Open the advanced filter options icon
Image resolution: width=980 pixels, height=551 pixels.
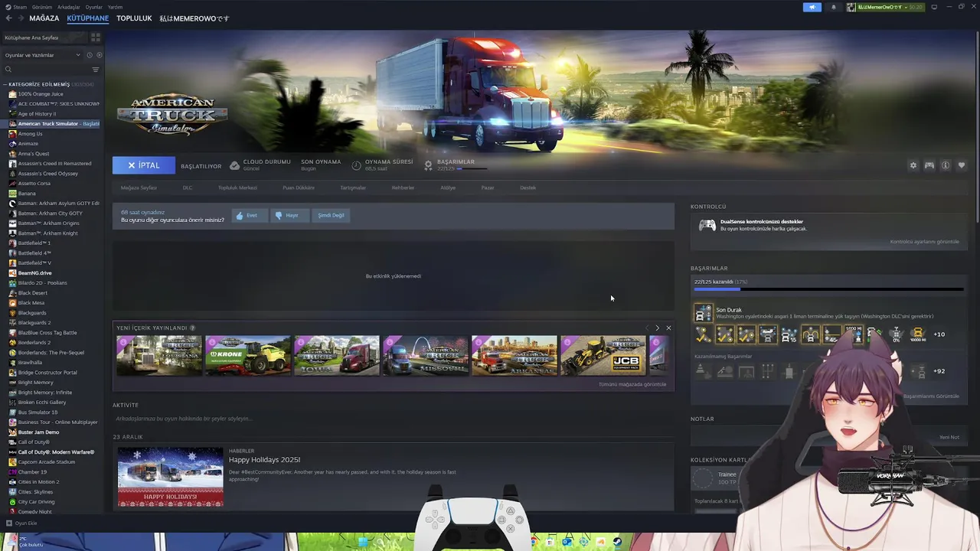click(x=96, y=70)
